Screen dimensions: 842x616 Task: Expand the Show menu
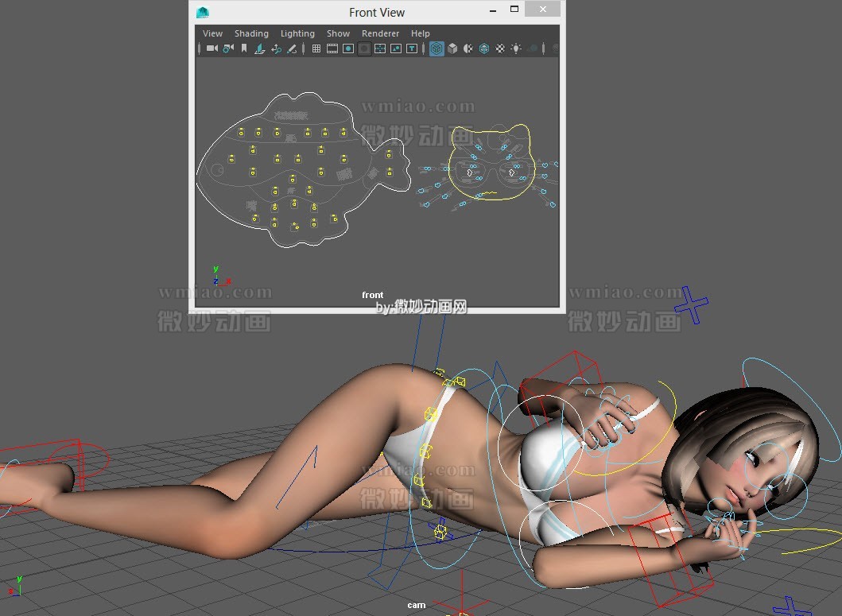(x=338, y=33)
